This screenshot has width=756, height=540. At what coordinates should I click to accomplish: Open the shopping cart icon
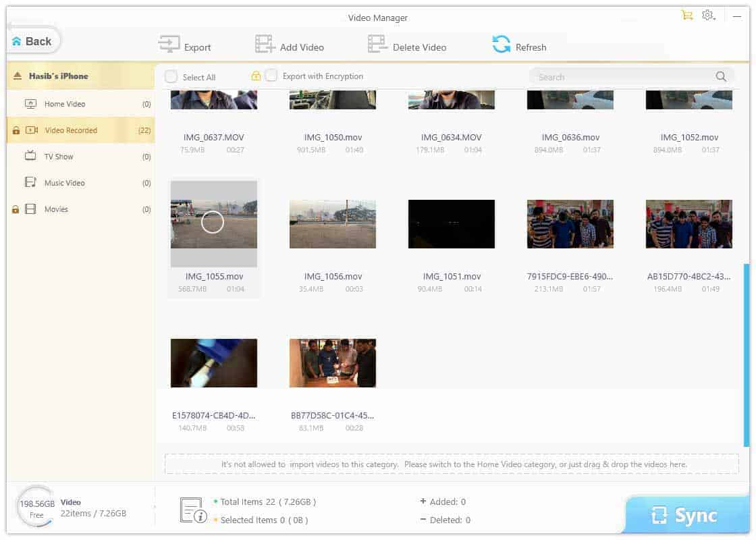click(x=688, y=14)
